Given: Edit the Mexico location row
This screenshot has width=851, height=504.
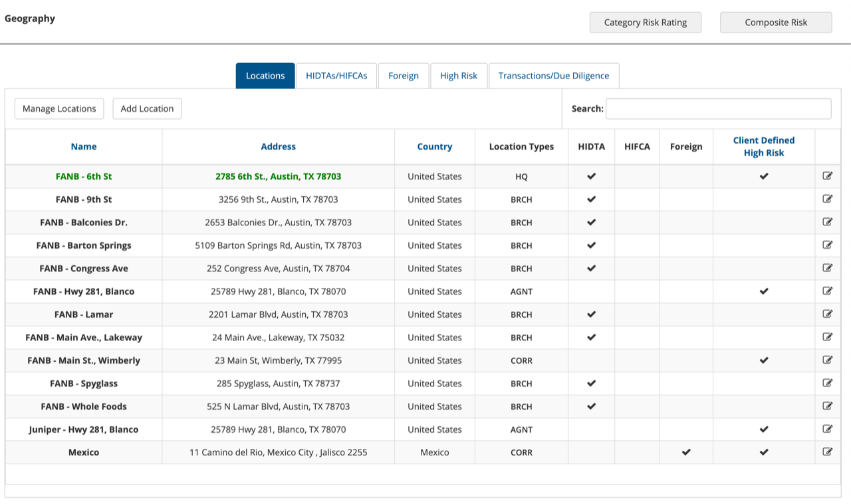Looking at the screenshot, I should [828, 452].
